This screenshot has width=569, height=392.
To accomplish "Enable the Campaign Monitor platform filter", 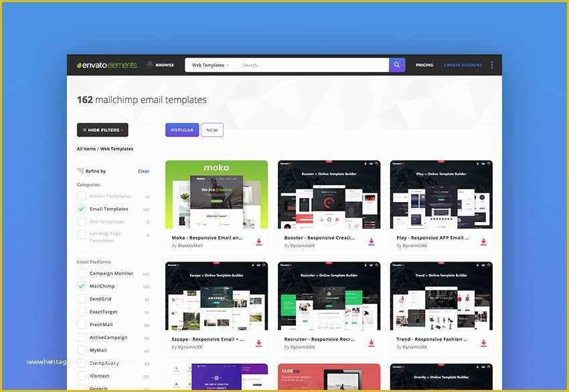I will pyautogui.click(x=82, y=273).
